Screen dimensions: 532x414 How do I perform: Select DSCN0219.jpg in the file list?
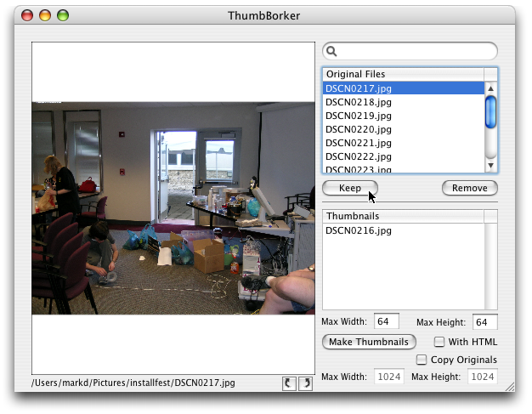[404, 116]
